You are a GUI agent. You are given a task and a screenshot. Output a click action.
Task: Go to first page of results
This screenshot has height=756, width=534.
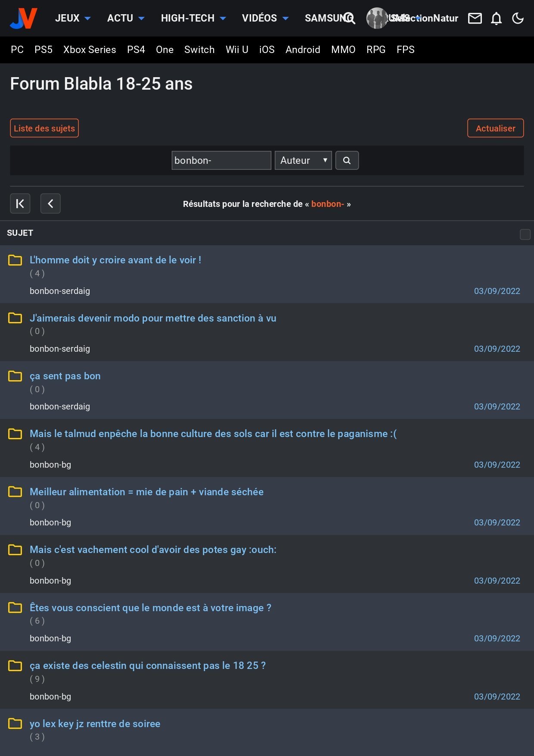(20, 203)
